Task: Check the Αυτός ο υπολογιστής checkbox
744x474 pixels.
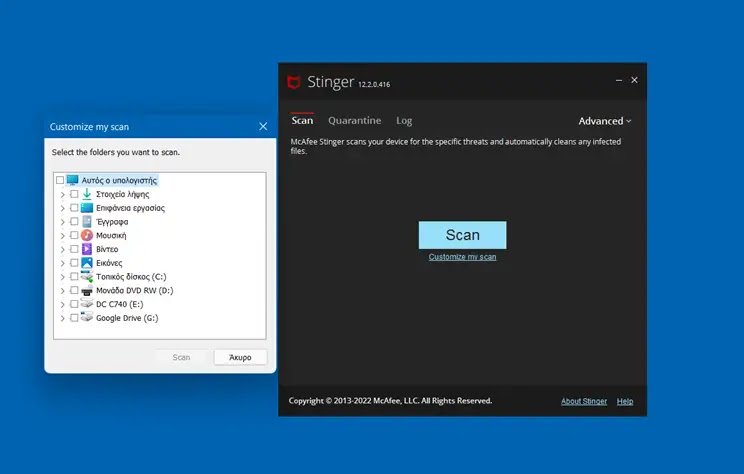Action: pyautogui.click(x=60, y=180)
